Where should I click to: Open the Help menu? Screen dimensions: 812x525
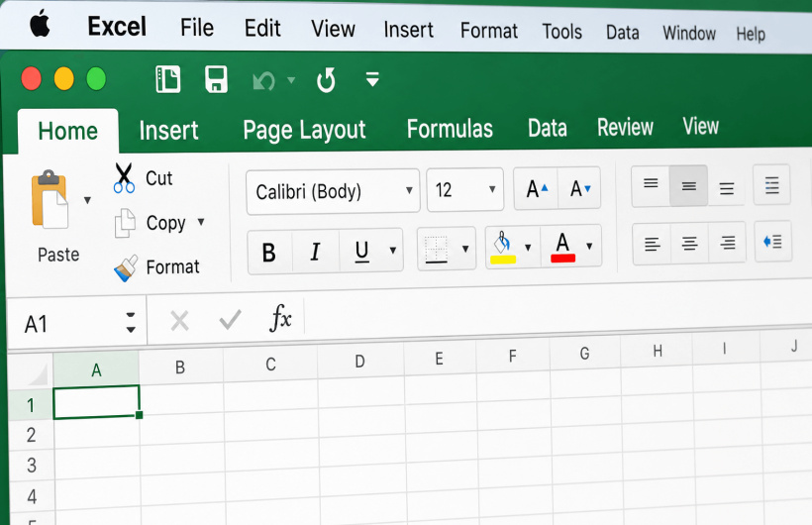click(751, 35)
